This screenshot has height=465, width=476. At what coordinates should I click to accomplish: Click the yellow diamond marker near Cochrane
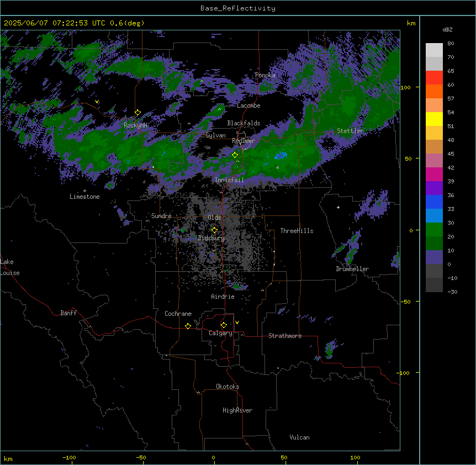point(188,326)
